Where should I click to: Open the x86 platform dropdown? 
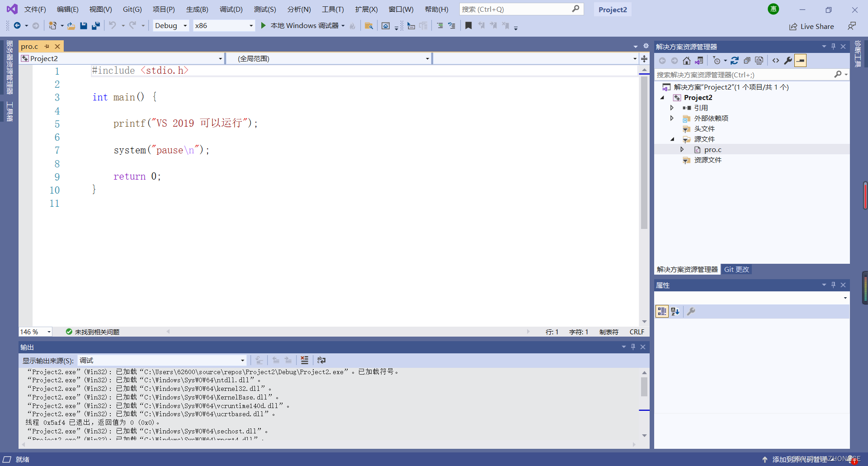251,25
